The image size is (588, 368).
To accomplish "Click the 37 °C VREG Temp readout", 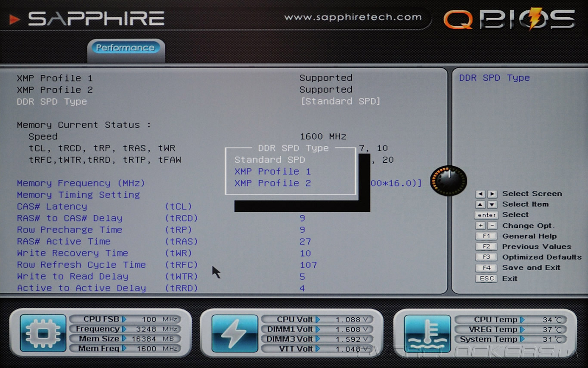I will coord(552,330).
